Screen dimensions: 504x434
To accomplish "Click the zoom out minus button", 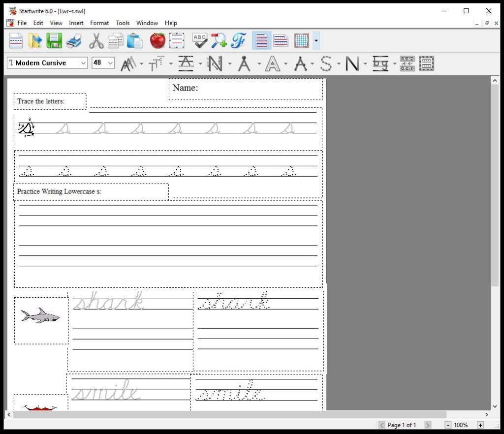I will 448,425.
